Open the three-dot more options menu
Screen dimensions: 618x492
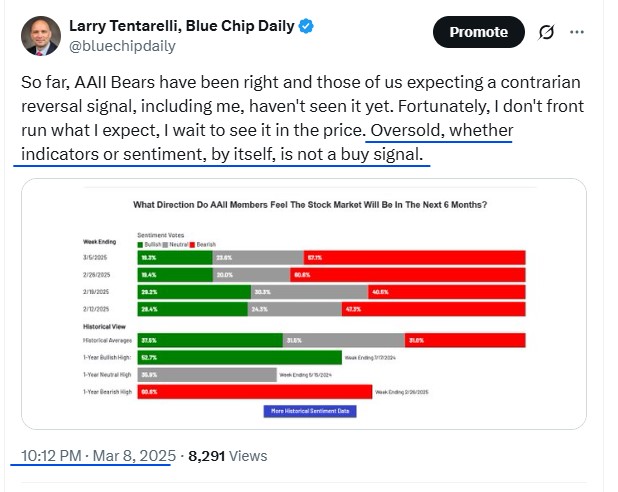click(x=577, y=32)
